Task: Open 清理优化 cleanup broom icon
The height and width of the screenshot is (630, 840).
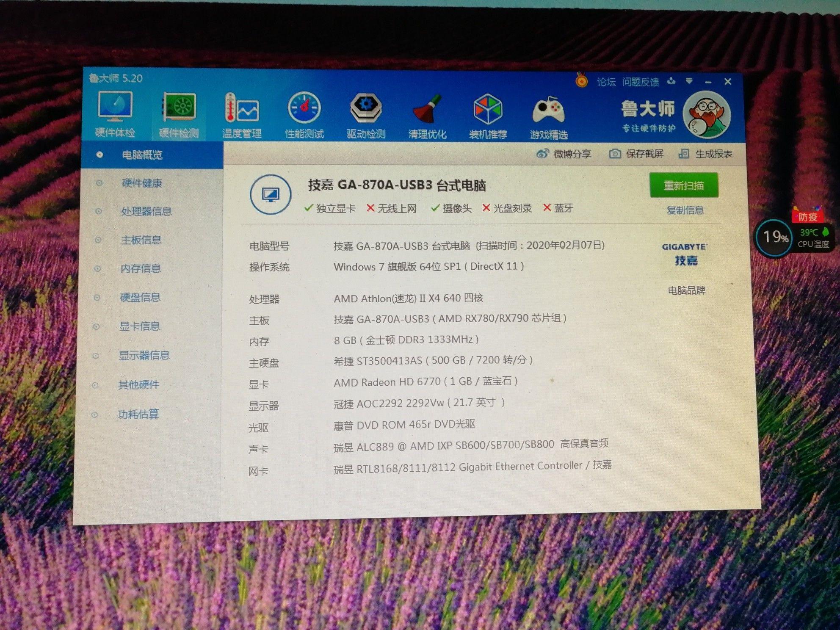Action: pyautogui.click(x=427, y=116)
